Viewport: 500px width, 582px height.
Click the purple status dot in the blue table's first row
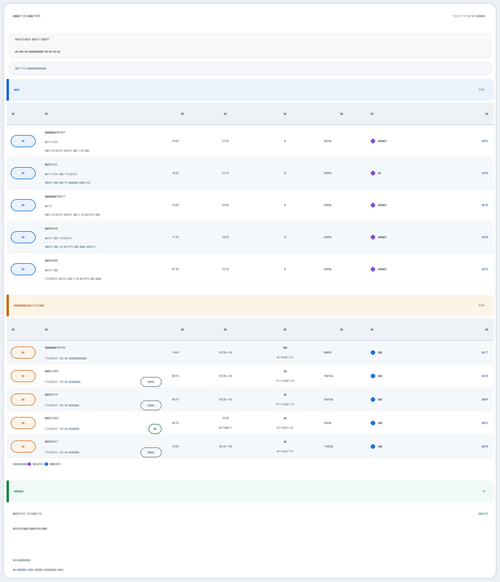(373, 141)
